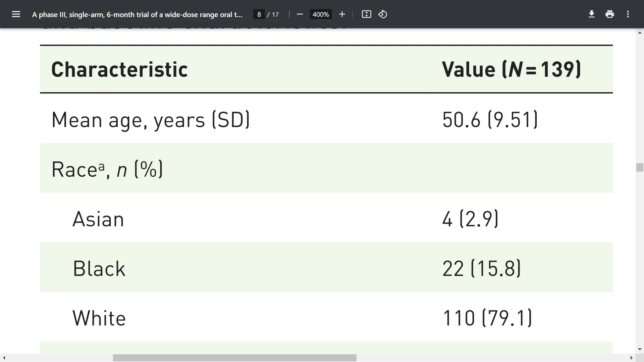Rotate the document counterclockwise

tap(383, 14)
